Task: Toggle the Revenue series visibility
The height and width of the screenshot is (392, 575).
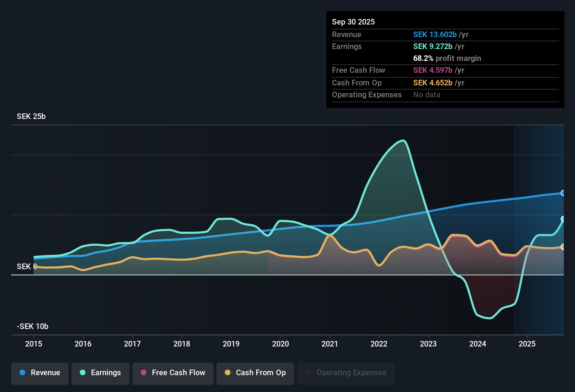Action: pyautogui.click(x=40, y=373)
